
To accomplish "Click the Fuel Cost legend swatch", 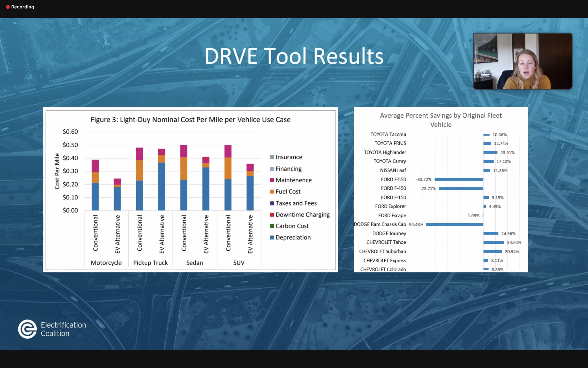I will coord(272,192).
